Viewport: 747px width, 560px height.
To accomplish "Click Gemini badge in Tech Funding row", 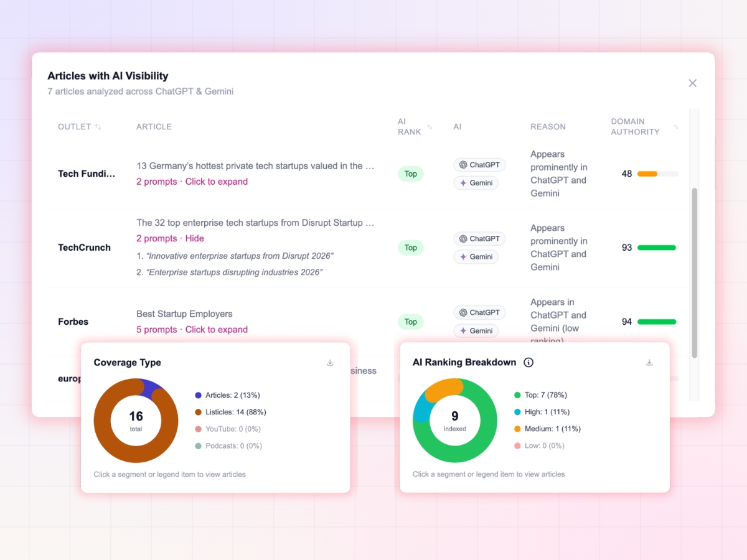I will tap(476, 183).
